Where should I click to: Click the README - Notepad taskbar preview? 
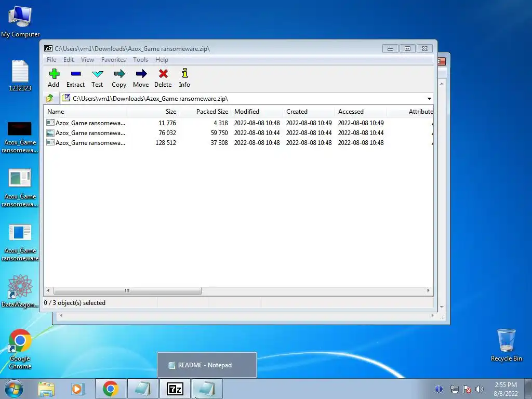[x=207, y=365]
